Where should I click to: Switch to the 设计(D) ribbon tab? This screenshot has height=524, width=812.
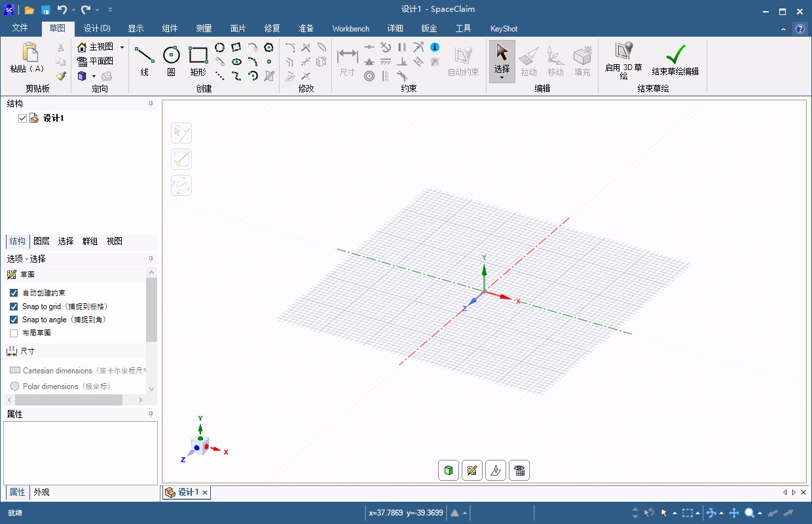point(97,28)
